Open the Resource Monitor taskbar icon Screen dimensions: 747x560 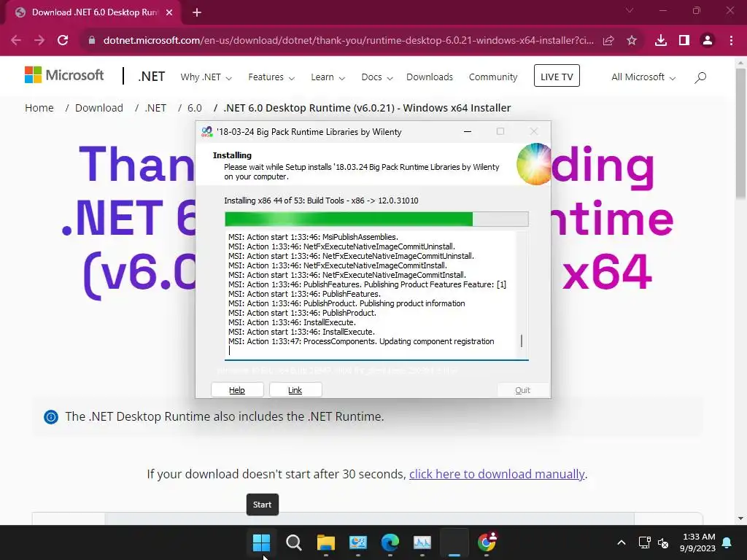tap(422, 542)
